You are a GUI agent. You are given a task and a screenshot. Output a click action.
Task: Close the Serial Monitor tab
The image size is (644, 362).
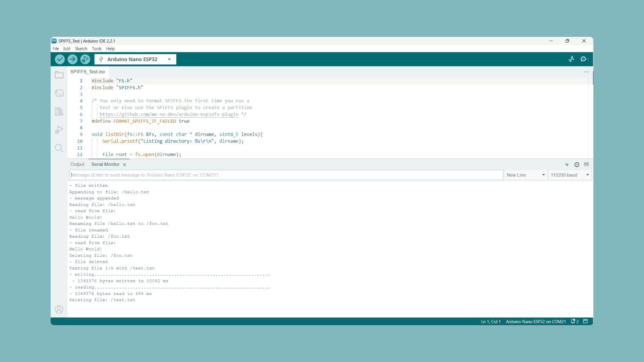pos(124,165)
